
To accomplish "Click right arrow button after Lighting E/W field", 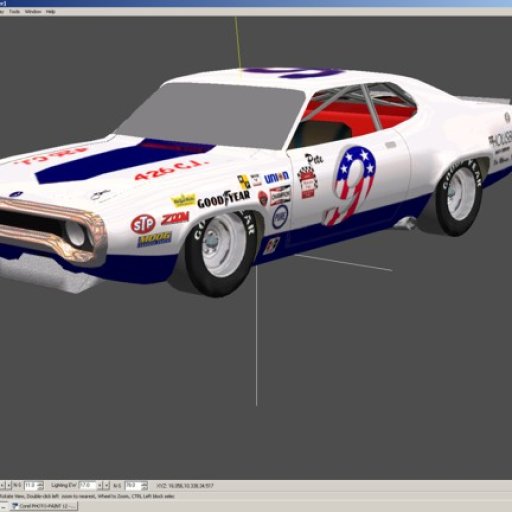I will point(107,485).
